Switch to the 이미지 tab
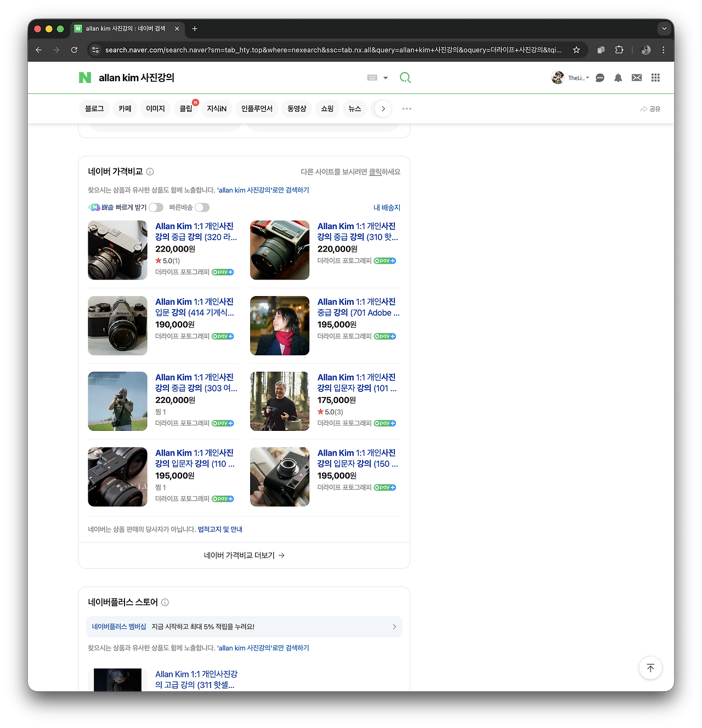702x728 pixels. tap(155, 109)
